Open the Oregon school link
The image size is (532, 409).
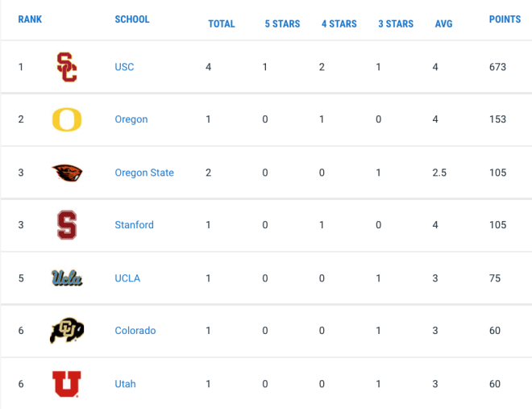click(131, 119)
